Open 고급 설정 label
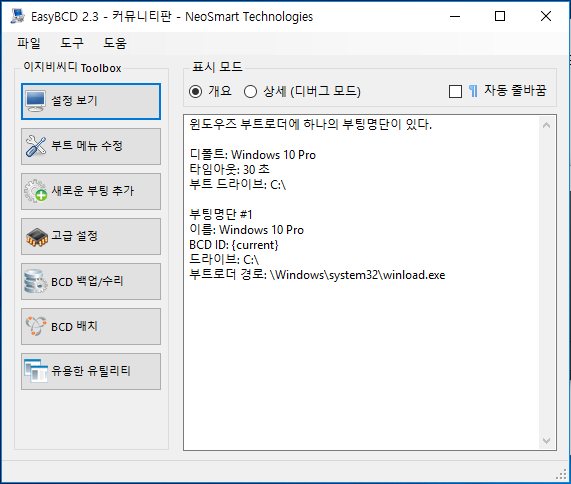This screenshot has width=571, height=484. click(x=74, y=236)
